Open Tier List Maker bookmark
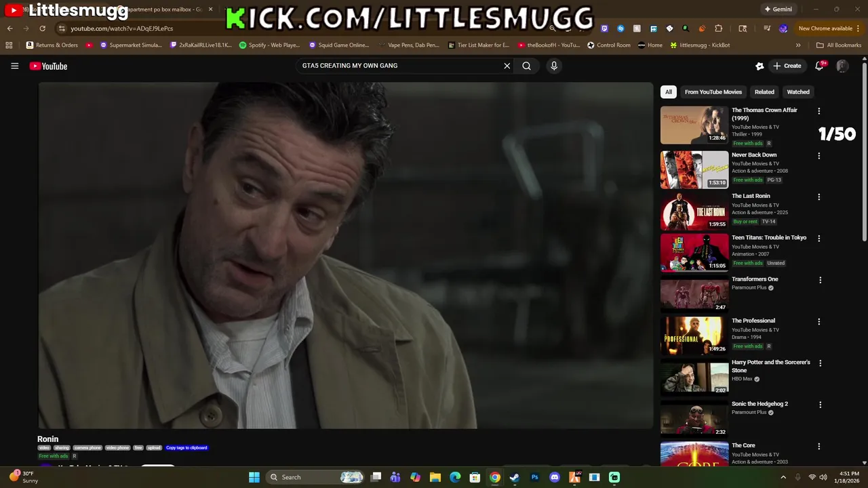This screenshot has width=868, height=488. (479, 45)
